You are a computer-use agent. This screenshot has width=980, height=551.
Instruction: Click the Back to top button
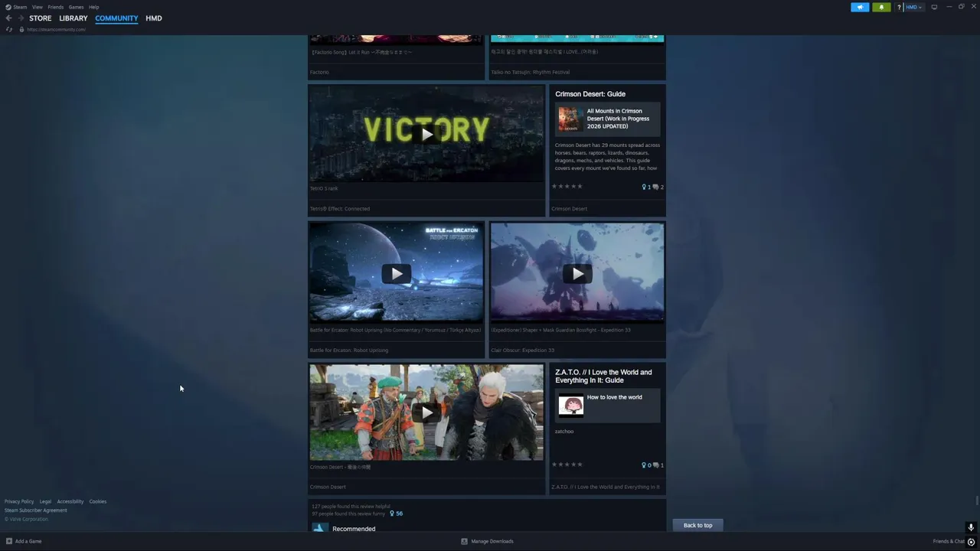697,525
